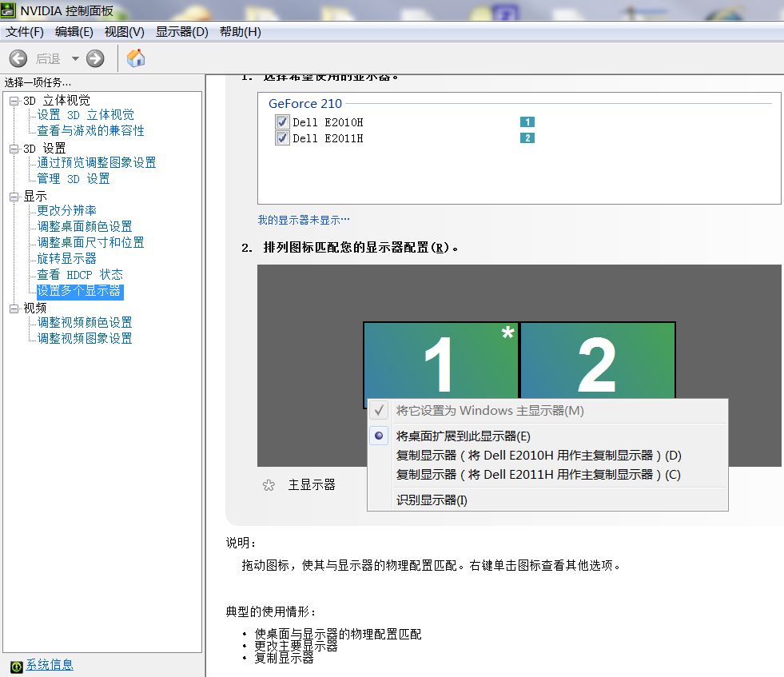Open the 文件(F) menu
This screenshot has width=784, height=677.
click(25, 32)
